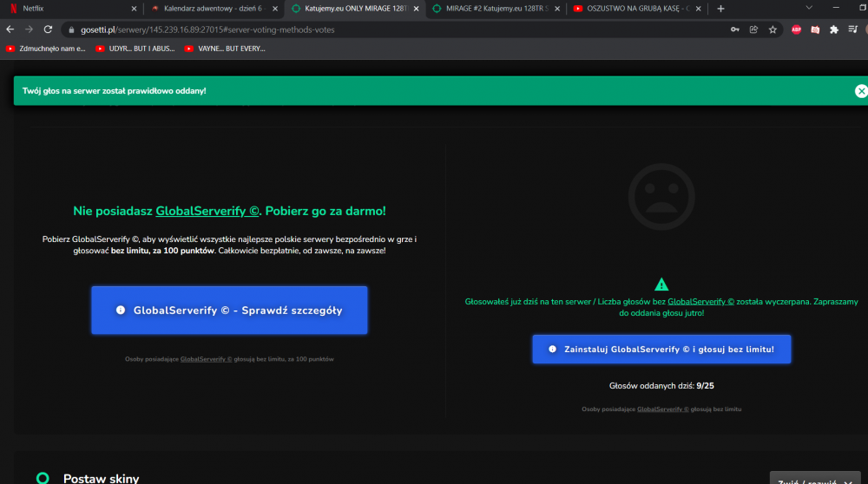Viewport: 868px width, 484px height.
Task: Open the ABP Adblock Plus extension
Action: 796,29
